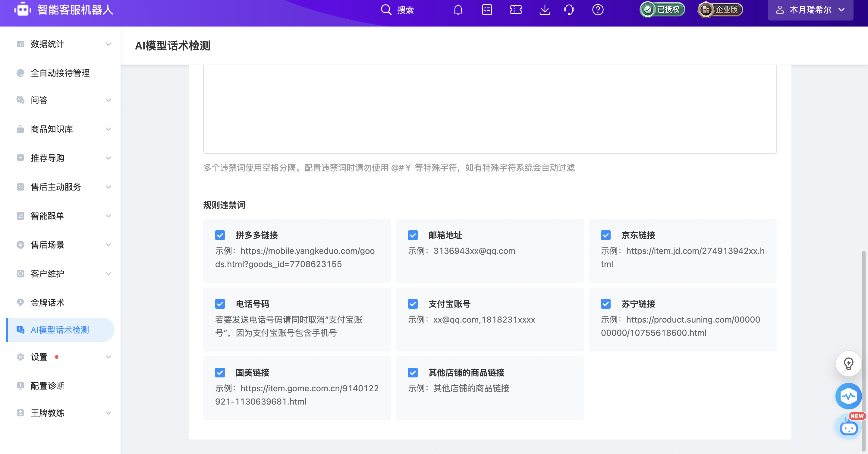The image size is (868, 454).
Task: Expand the 问答 chevron
Action: 108,100
